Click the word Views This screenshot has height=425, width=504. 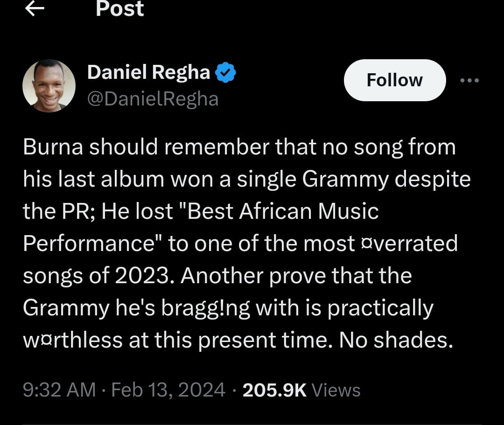pos(336,390)
